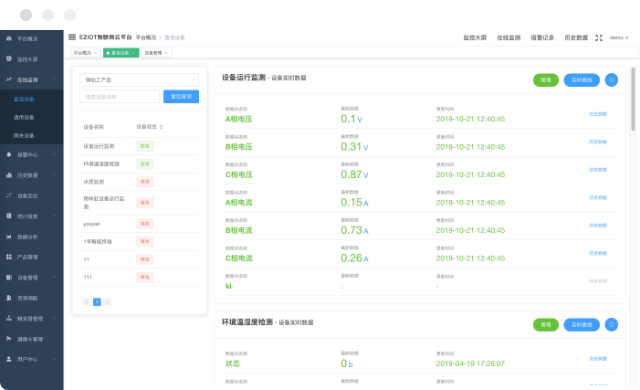Click the main content vertical scrollbar

tap(633, 99)
